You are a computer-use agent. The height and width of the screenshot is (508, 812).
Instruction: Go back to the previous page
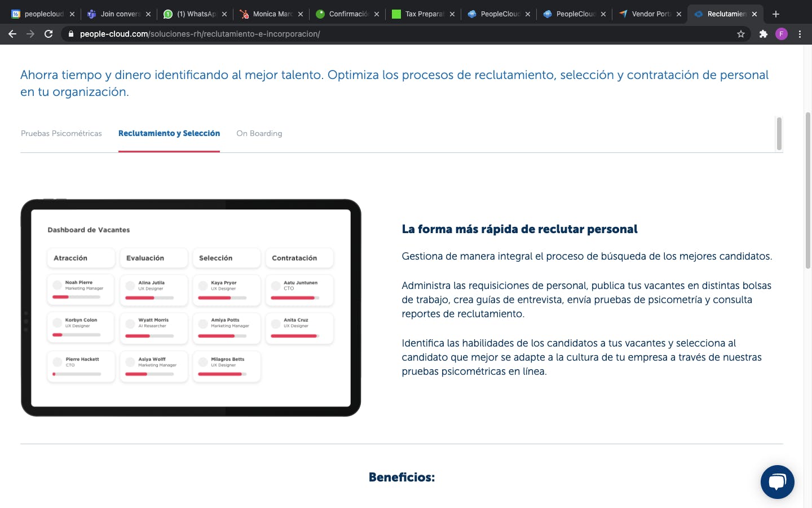coord(12,34)
